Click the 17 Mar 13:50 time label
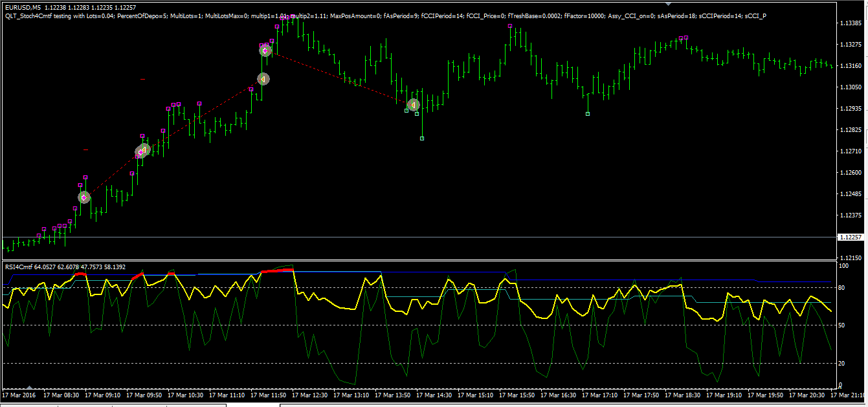 click(x=393, y=395)
